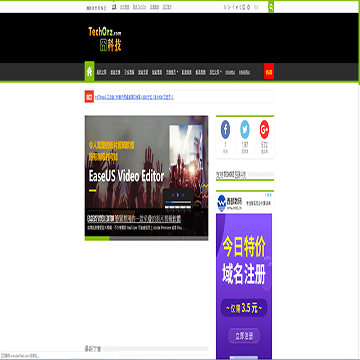Select the green first slide indicator segment
Viewport: 360px width, 360px height.
97,238
